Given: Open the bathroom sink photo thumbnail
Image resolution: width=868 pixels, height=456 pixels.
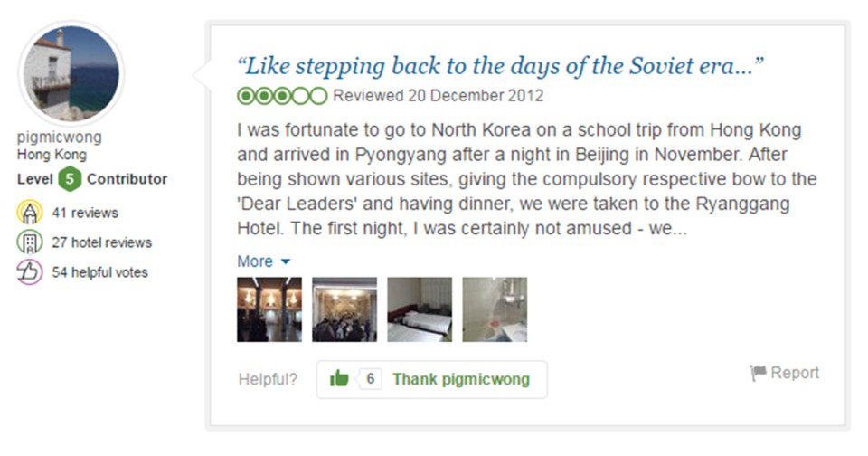Looking at the screenshot, I should [495, 309].
